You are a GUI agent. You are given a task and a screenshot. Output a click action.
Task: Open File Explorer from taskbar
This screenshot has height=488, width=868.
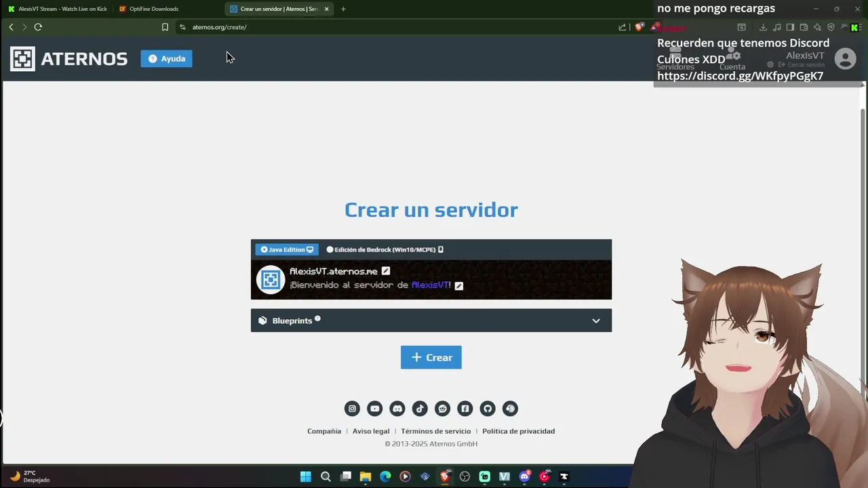[366, 476]
